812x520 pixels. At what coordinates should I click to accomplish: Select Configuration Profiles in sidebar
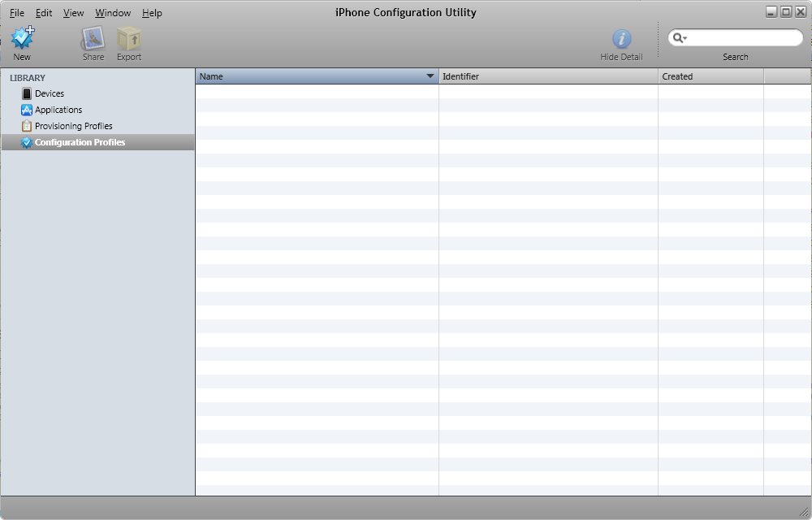click(80, 143)
